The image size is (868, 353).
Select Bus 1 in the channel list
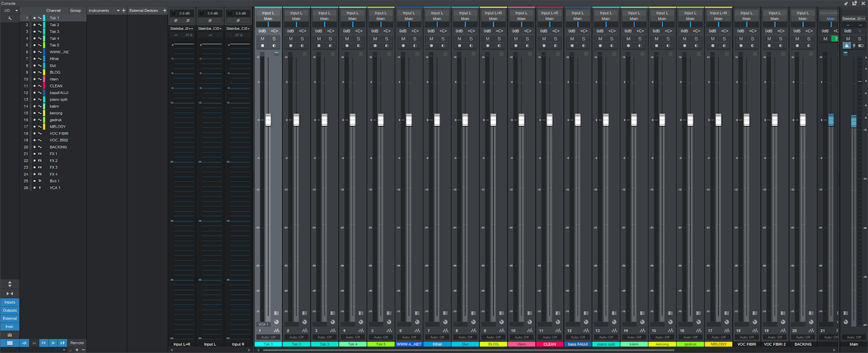click(55, 181)
